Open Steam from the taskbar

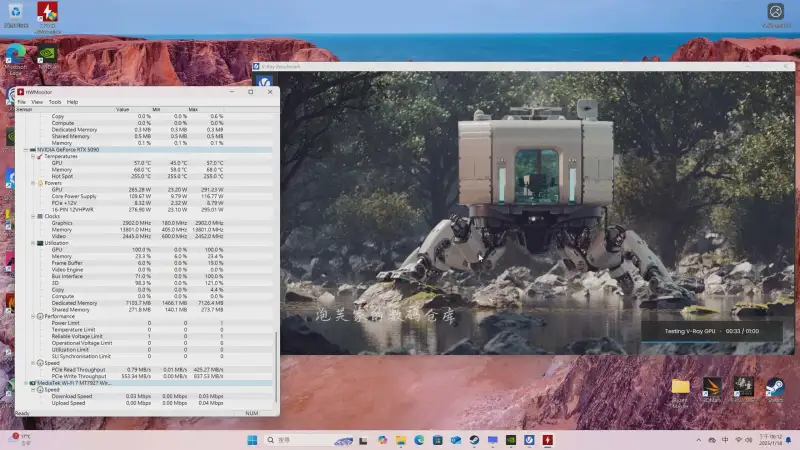(x=474, y=440)
